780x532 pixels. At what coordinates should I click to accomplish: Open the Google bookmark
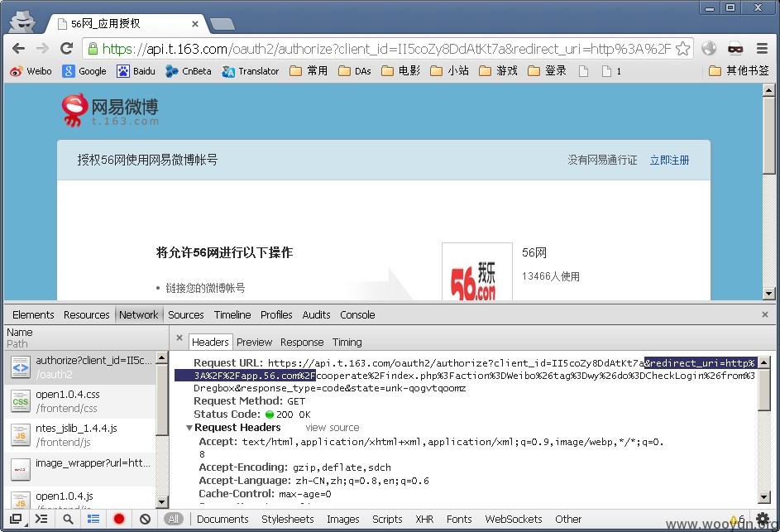[x=84, y=71]
